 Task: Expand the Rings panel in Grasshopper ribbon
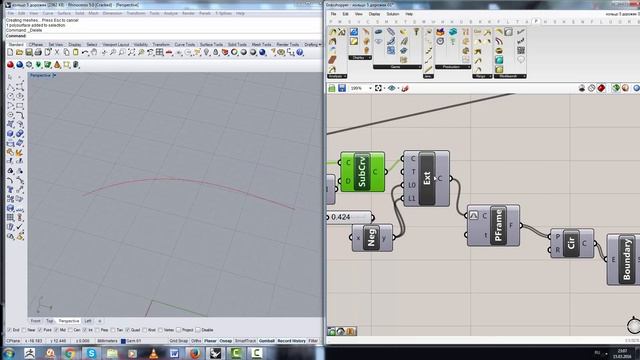(482, 76)
